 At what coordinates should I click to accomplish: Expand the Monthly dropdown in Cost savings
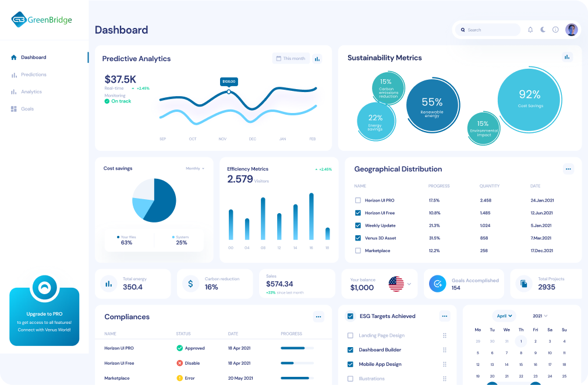195,168
